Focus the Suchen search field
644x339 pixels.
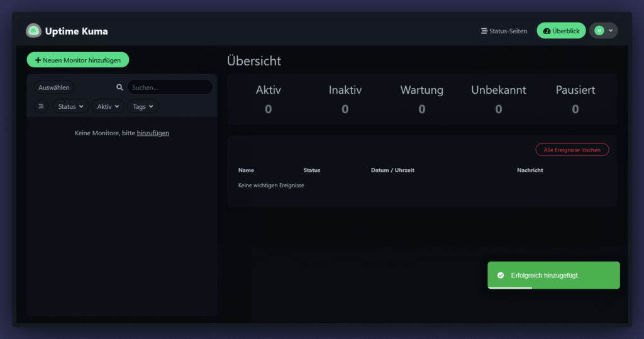point(170,87)
